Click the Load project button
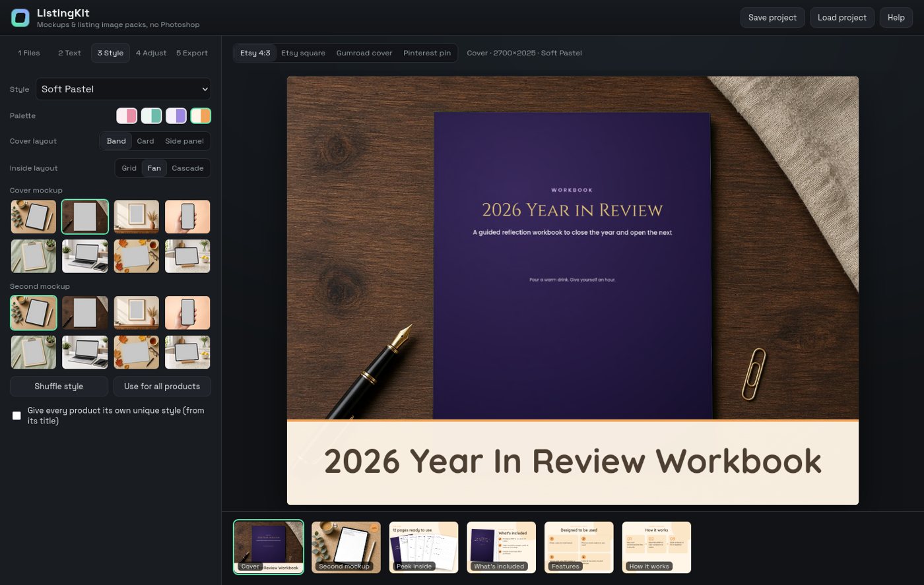This screenshot has height=585, width=924. [x=842, y=18]
